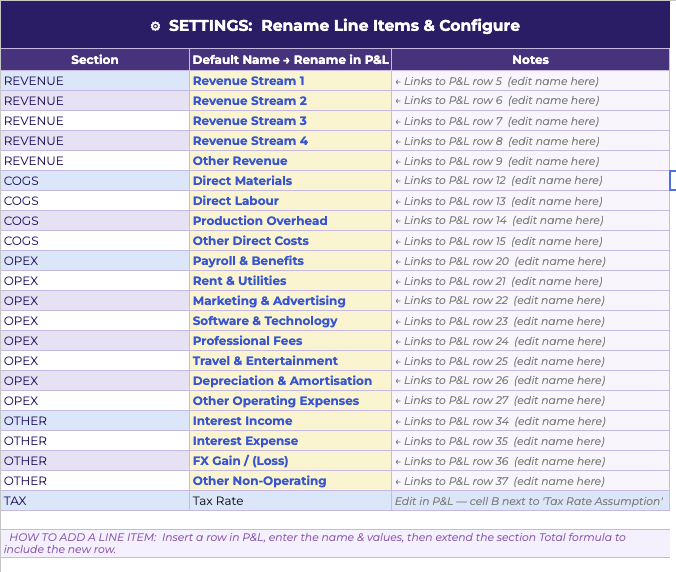Select the 'Software & Technology' cell

(x=290, y=321)
